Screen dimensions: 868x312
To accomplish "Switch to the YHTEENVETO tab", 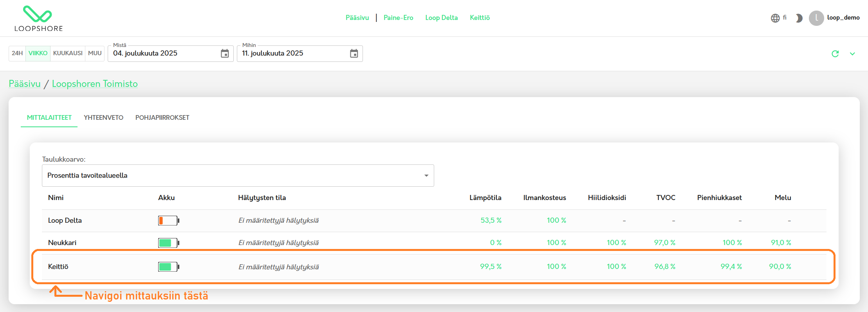I will coord(103,117).
